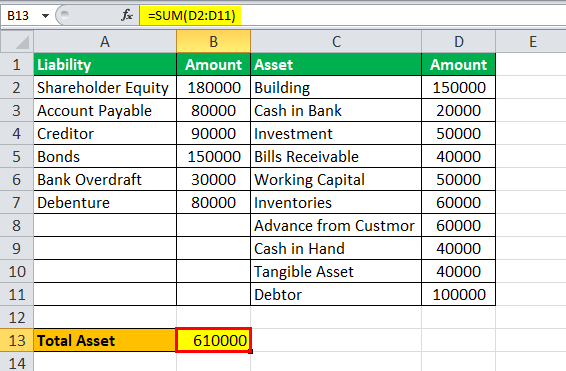The width and height of the screenshot is (566, 371).
Task: Click the Amount header in column D
Action: [x=458, y=65]
